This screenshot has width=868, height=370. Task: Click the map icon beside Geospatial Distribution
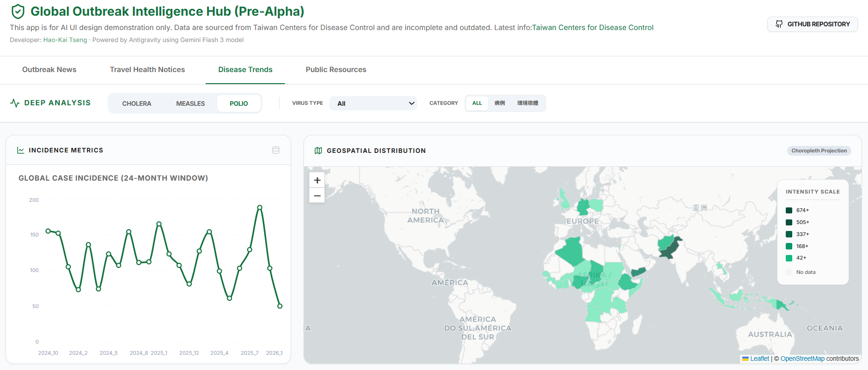point(318,151)
